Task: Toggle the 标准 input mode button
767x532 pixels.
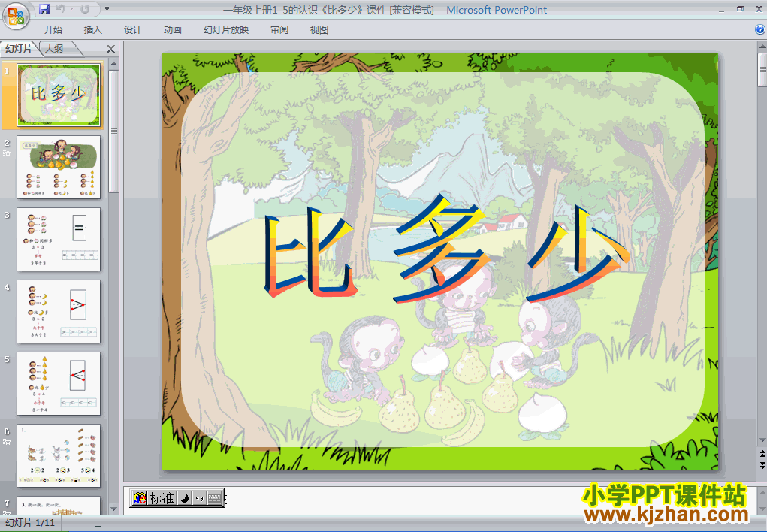Action: pos(162,498)
